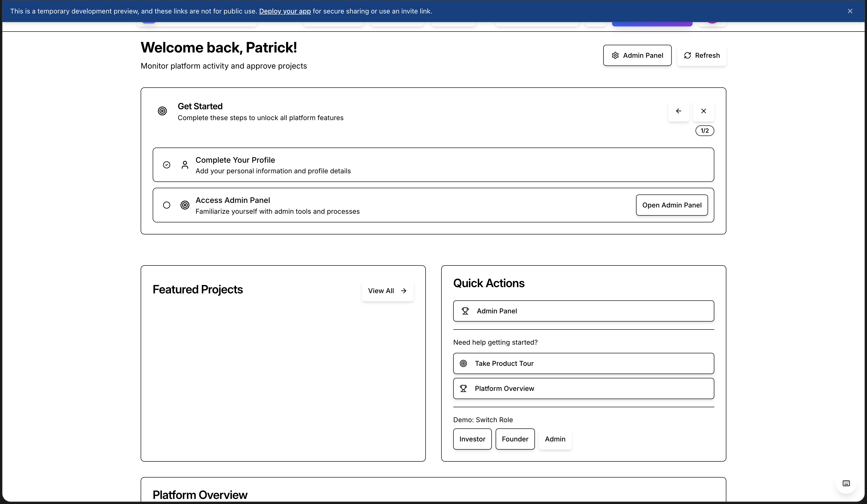Click the Welcome back, Patrick! heading

coord(219,47)
